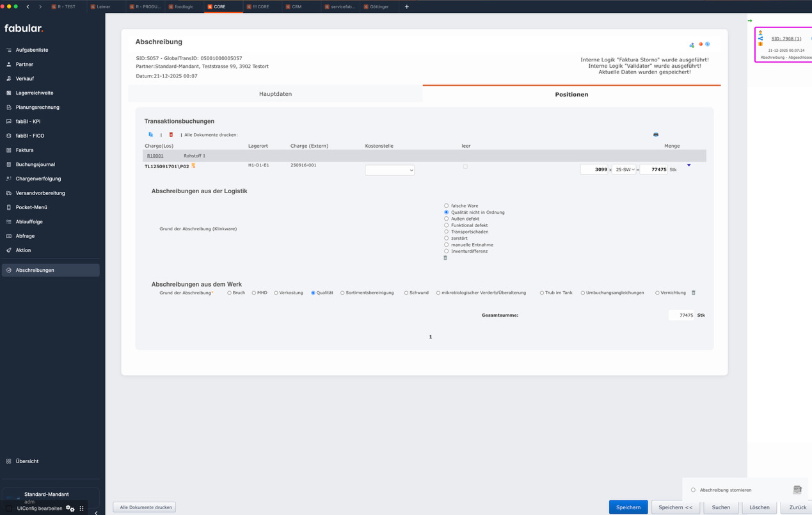
Task: Choose Bruch as Grund der Abschreibung
Action: coord(228,292)
